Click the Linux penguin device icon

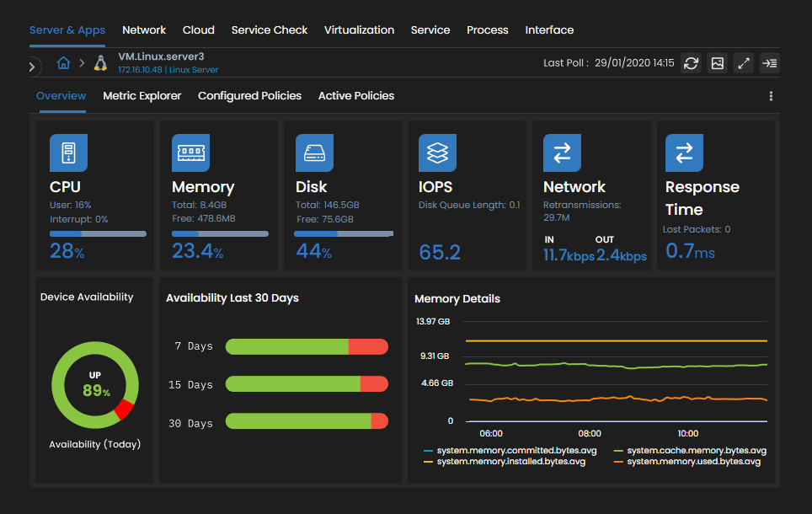[x=100, y=63]
